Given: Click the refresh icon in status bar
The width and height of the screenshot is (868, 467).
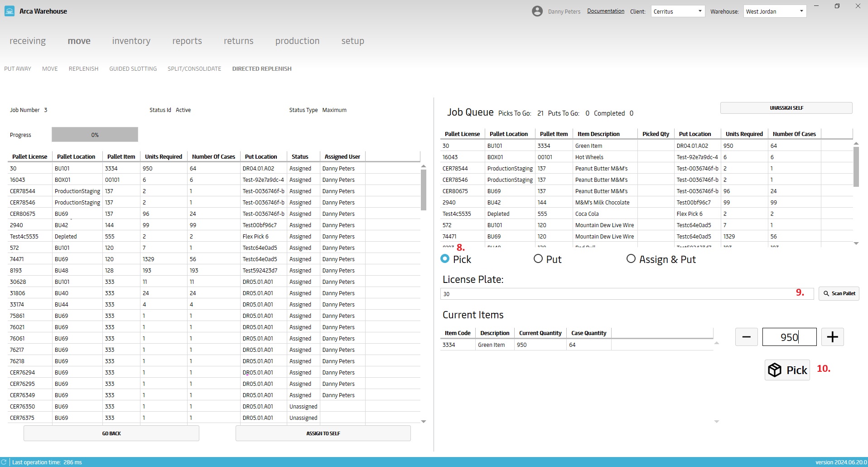Looking at the screenshot, I should click(4, 462).
